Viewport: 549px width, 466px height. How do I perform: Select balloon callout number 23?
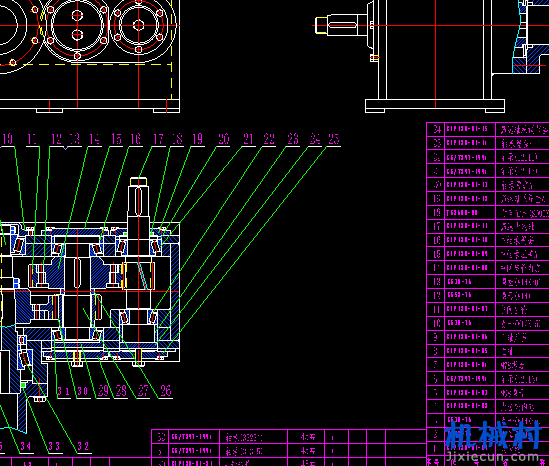pyautogui.click(x=293, y=139)
